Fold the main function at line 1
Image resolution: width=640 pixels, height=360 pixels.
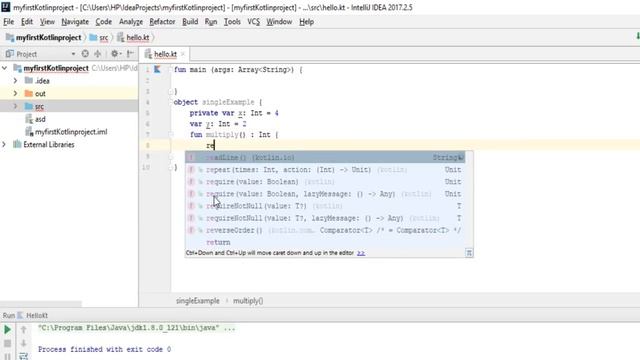[x=171, y=69]
